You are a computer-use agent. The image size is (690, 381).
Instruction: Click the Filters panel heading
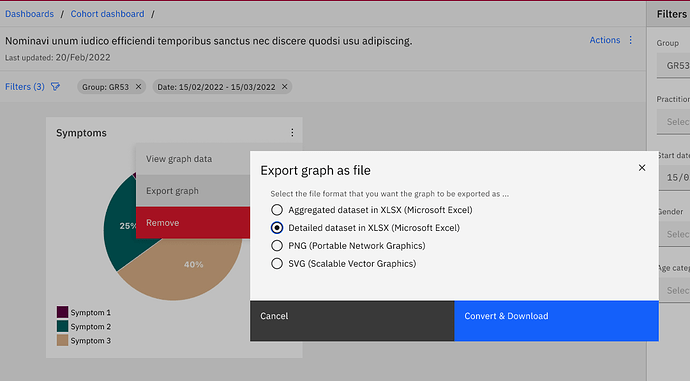pos(672,14)
